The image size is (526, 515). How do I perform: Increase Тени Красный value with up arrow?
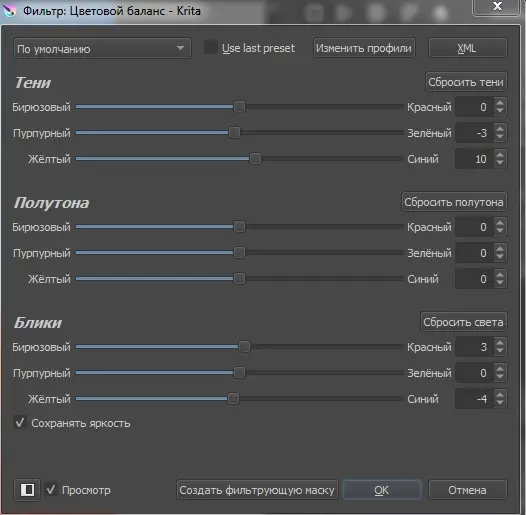pos(500,103)
